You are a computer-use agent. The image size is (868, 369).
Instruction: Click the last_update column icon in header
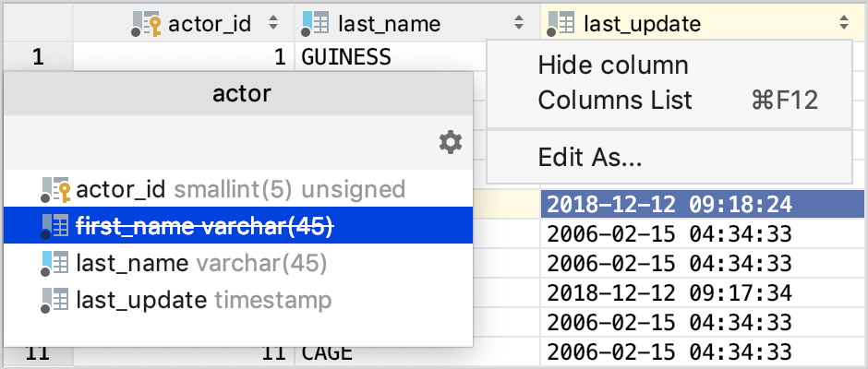pyautogui.click(x=561, y=24)
